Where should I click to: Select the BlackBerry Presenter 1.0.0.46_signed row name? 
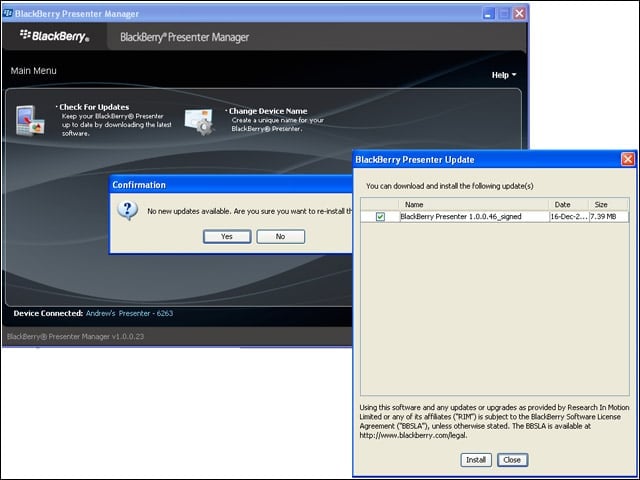click(461, 217)
